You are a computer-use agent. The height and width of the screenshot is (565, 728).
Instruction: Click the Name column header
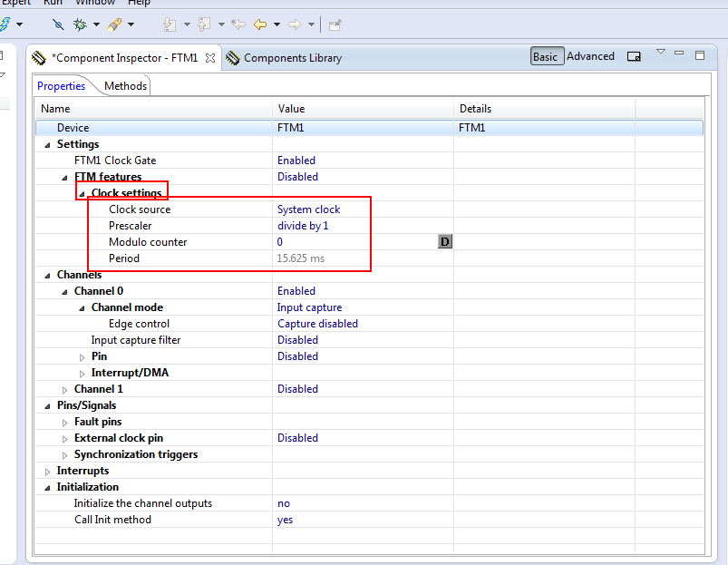[x=154, y=109]
